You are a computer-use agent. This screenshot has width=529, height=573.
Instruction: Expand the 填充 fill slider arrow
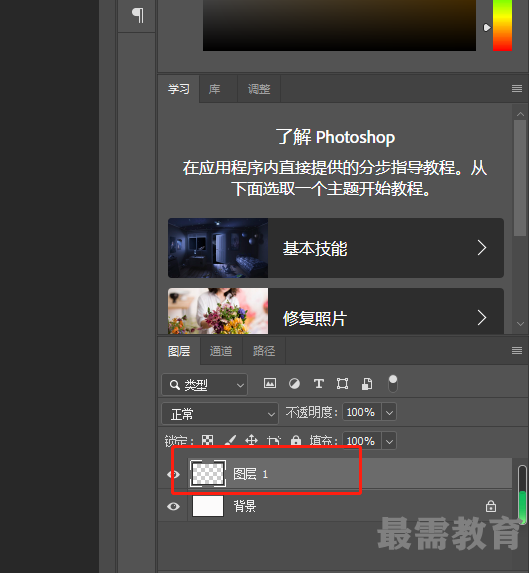tap(389, 441)
